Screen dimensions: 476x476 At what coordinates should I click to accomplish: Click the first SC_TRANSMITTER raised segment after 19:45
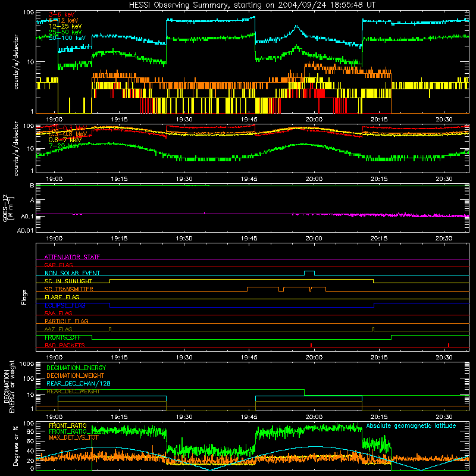point(263,288)
